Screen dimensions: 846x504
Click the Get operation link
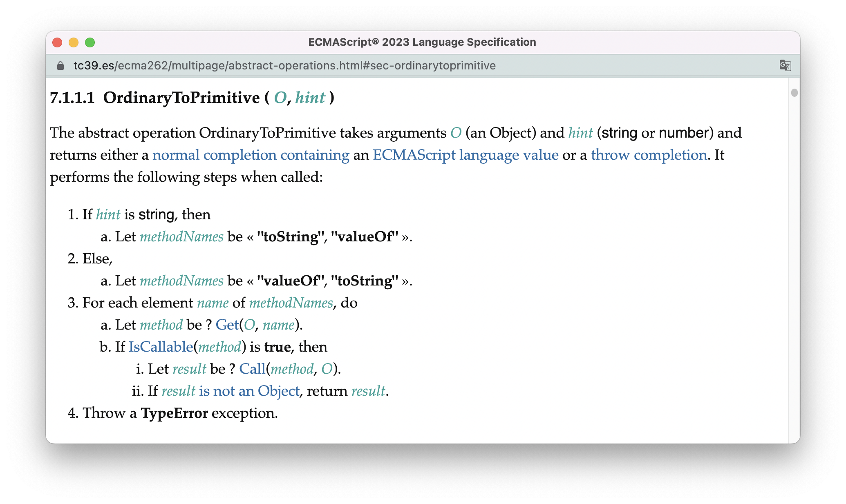point(227,325)
